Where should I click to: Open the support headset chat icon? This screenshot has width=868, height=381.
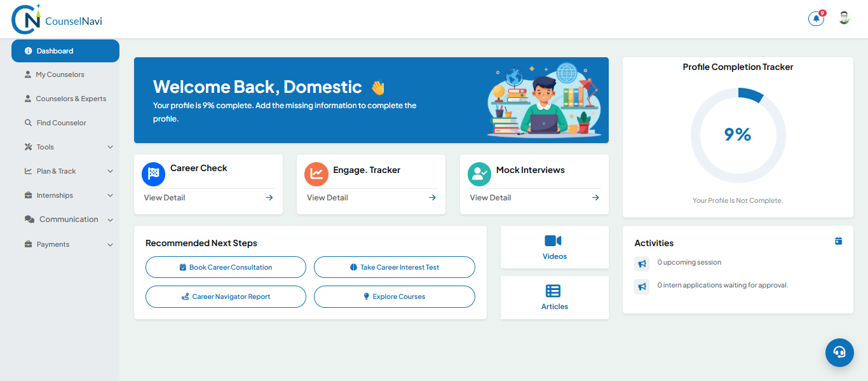click(x=839, y=352)
